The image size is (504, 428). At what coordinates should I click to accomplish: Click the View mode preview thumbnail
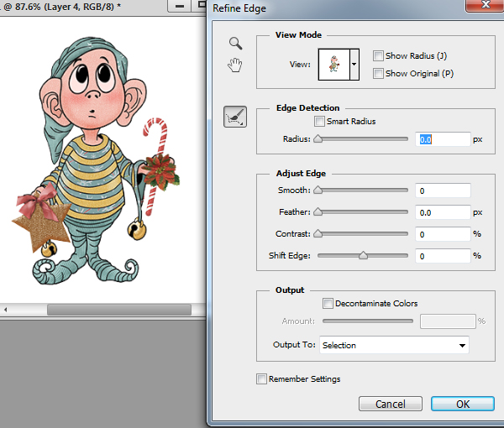[333, 64]
